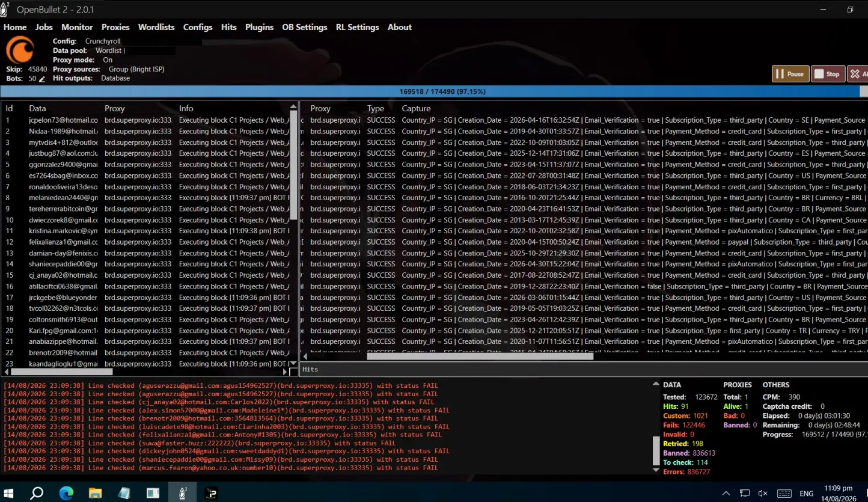Open Windows Search from the taskbar
The image size is (868, 502).
[37, 493]
